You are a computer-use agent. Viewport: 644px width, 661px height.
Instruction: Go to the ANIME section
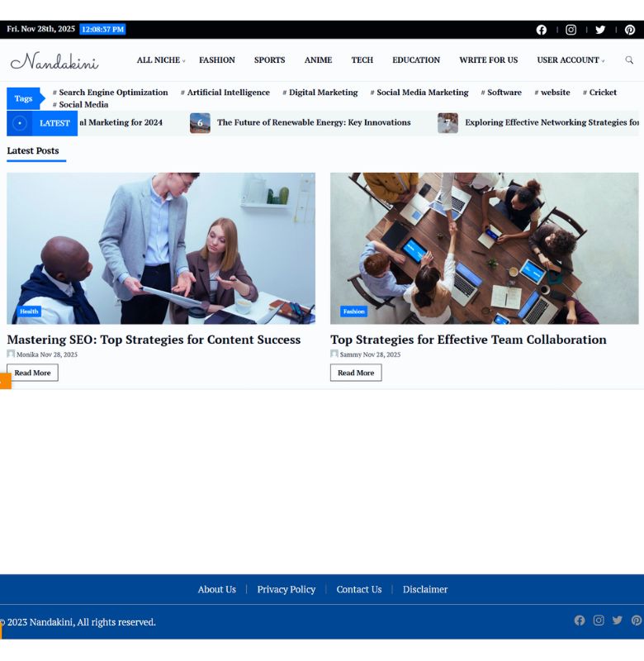[x=319, y=60]
